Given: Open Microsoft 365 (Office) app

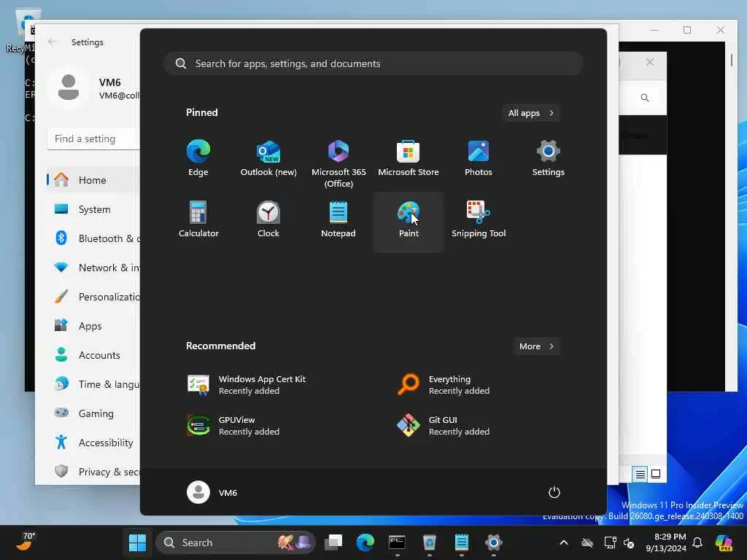Looking at the screenshot, I should coord(338,164).
